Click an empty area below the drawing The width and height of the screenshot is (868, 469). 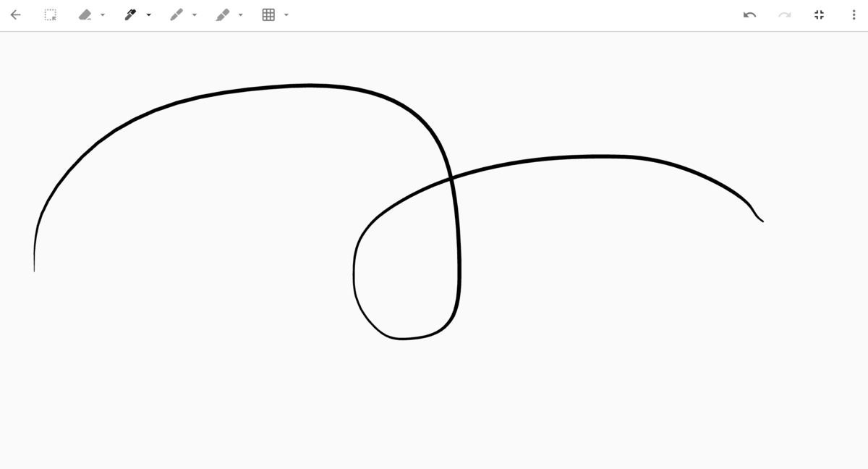(434, 413)
